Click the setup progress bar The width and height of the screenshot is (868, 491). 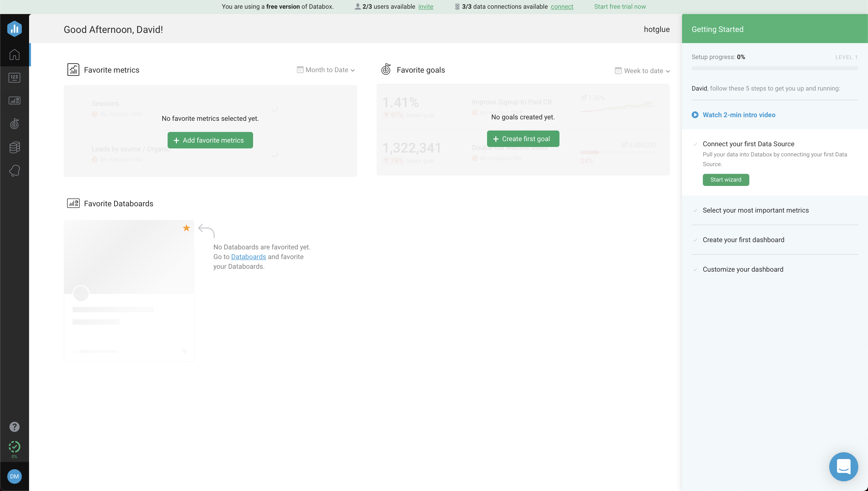(x=775, y=68)
